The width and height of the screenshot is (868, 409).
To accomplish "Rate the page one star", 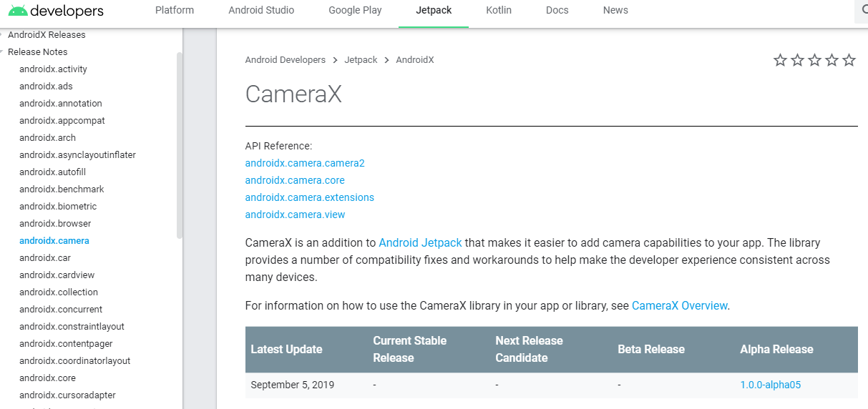I will point(780,60).
